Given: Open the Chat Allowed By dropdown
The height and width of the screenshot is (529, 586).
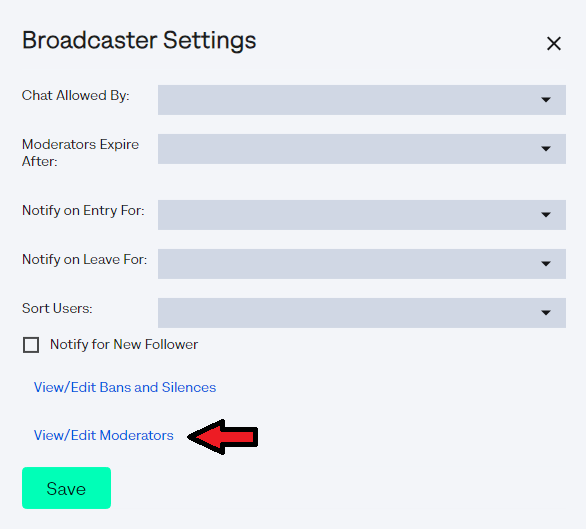Looking at the screenshot, I should point(361,99).
